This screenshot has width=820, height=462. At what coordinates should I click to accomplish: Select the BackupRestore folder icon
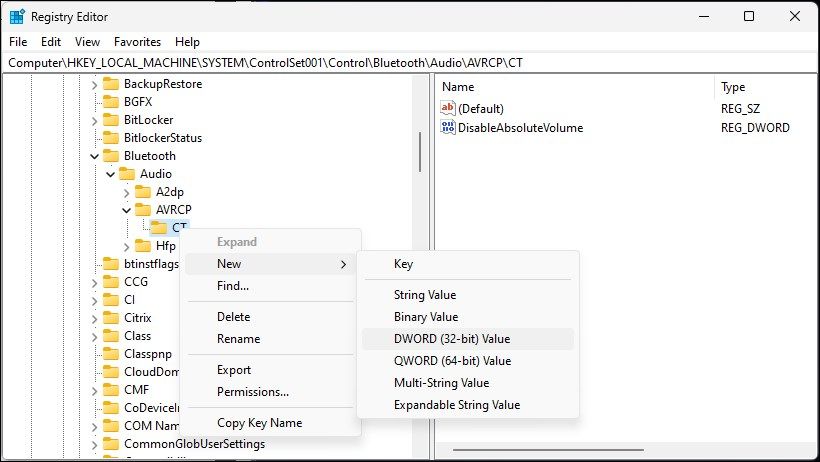pos(111,84)
